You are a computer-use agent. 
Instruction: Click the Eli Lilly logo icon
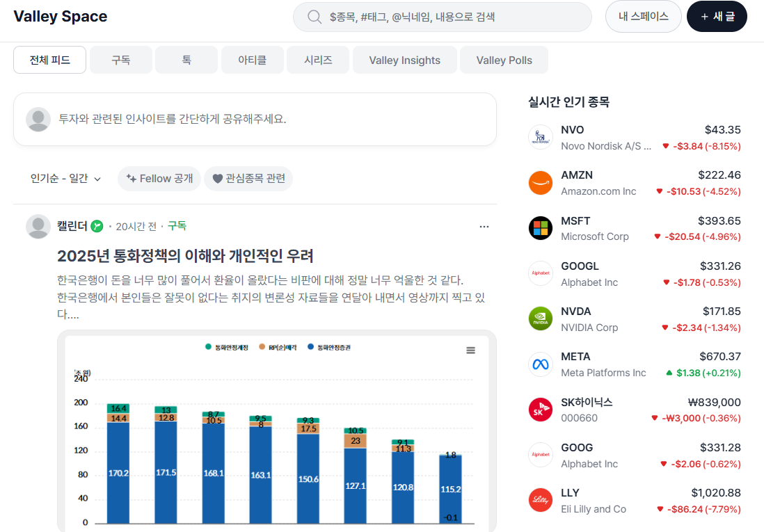coord(540,501)
